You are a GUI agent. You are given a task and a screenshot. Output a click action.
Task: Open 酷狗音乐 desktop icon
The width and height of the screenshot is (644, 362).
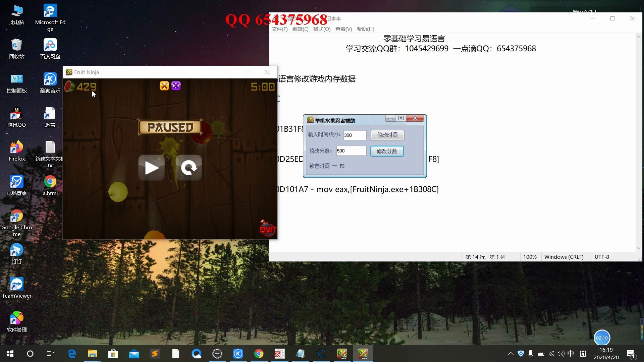[50, 83]
